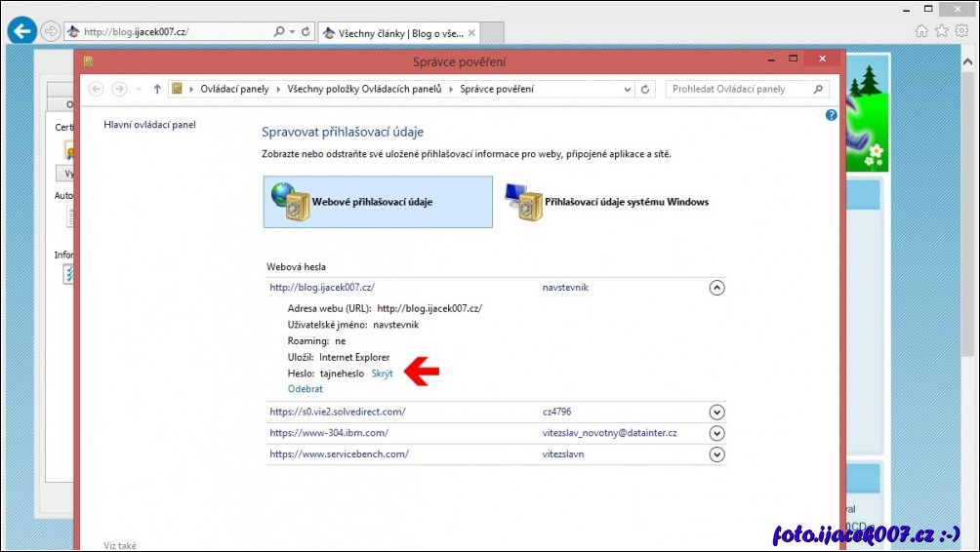980x552 pixels.
Task: Click the browser back arrow button
Action: 21,30
